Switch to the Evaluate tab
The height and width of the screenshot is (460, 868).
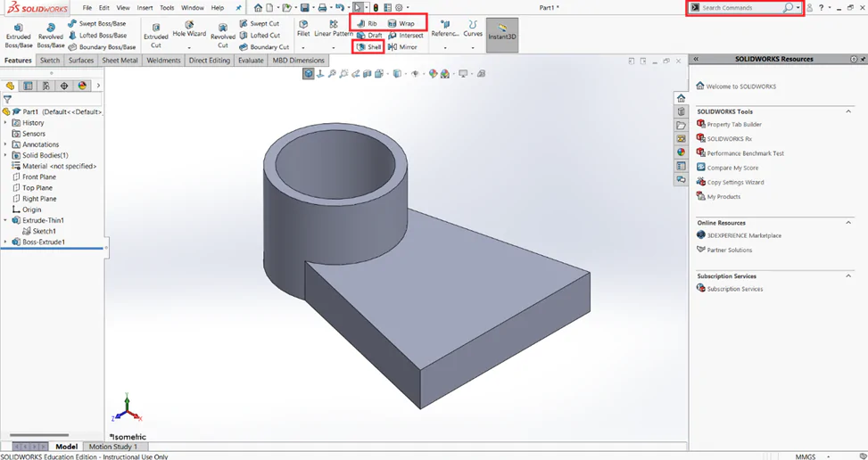[x=251, y=61]
